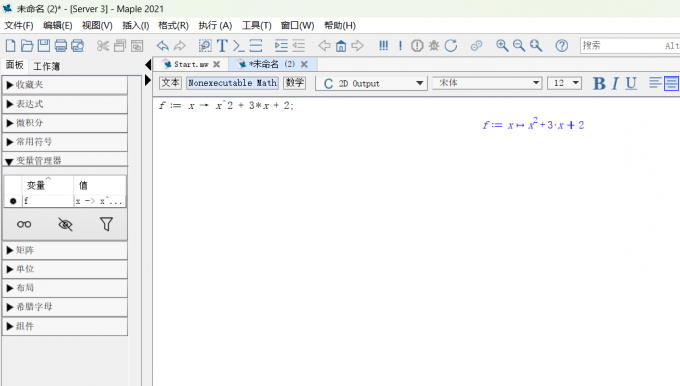
Task: Open the font size 12 dropdown
Action: [x=565, y=83]
